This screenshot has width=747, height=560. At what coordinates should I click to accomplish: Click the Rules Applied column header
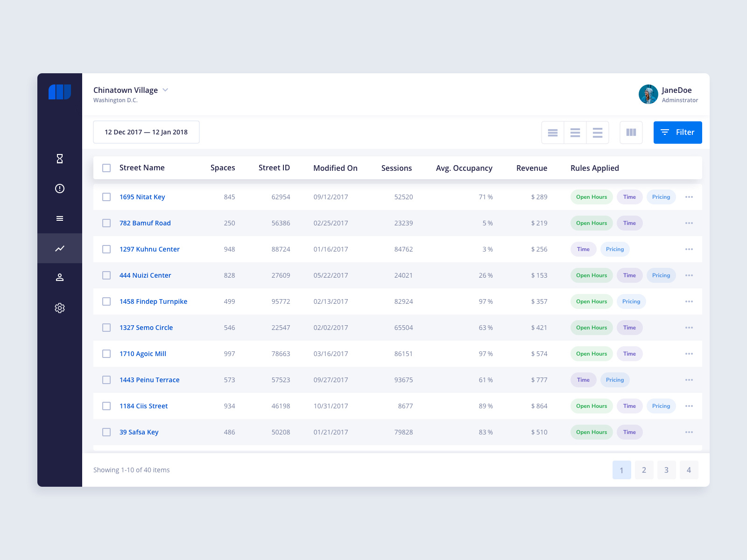click(x=595, y=168)
